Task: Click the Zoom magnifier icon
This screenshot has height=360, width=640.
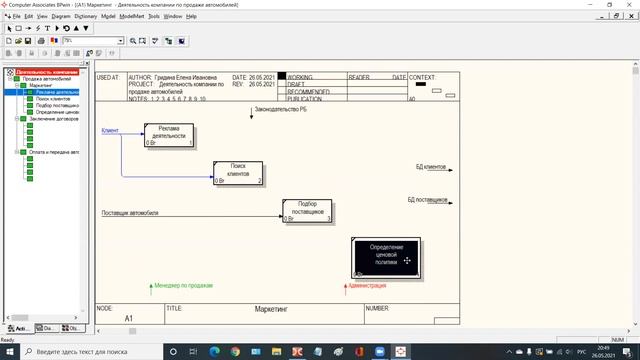Action: [x=133, y=41]
